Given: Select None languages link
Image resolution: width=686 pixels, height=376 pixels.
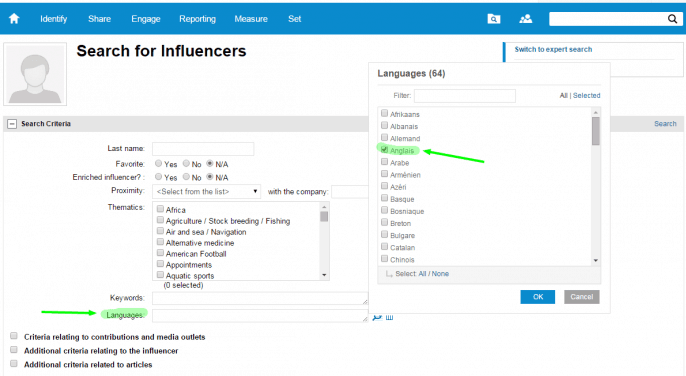Looking at the screenshot, I should coord(440,274).
